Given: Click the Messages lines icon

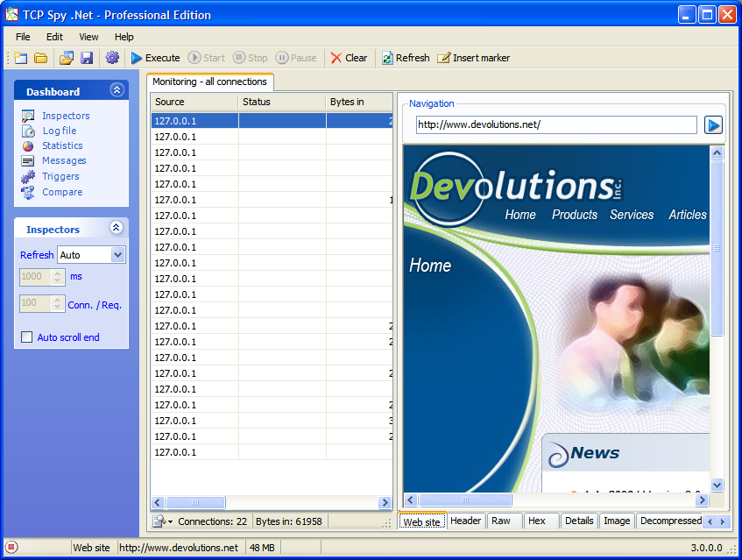Looking at the screenshot, I should (28, 161).
